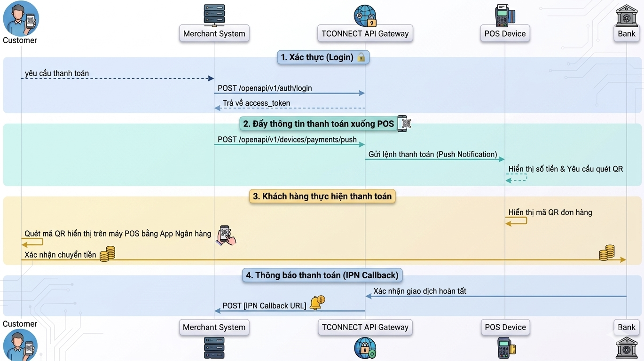644x361 pixels.
Task: Select "POST /openapi/v1/devices/payments/push" message
Action: [x=287, y=140]
